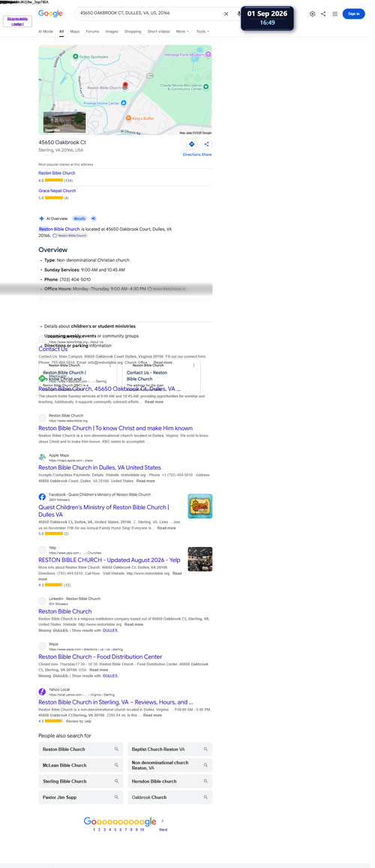Click the Next results page link

(163, 830)
